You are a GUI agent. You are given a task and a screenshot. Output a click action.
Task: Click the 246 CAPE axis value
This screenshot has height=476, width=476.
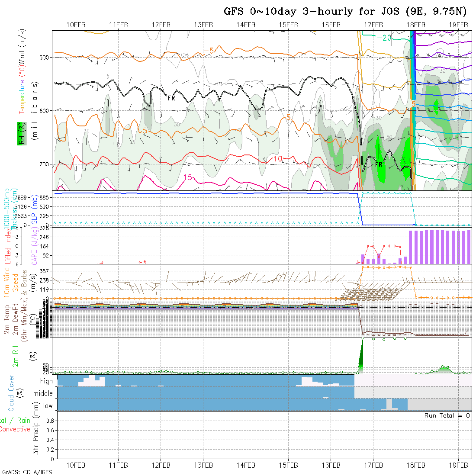[44, 237]
